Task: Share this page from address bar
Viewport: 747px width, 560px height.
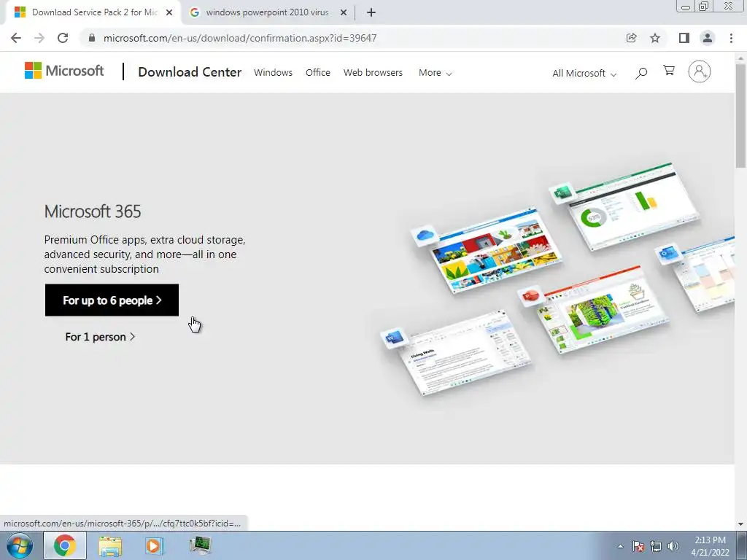Action: (x=631, y=38)
